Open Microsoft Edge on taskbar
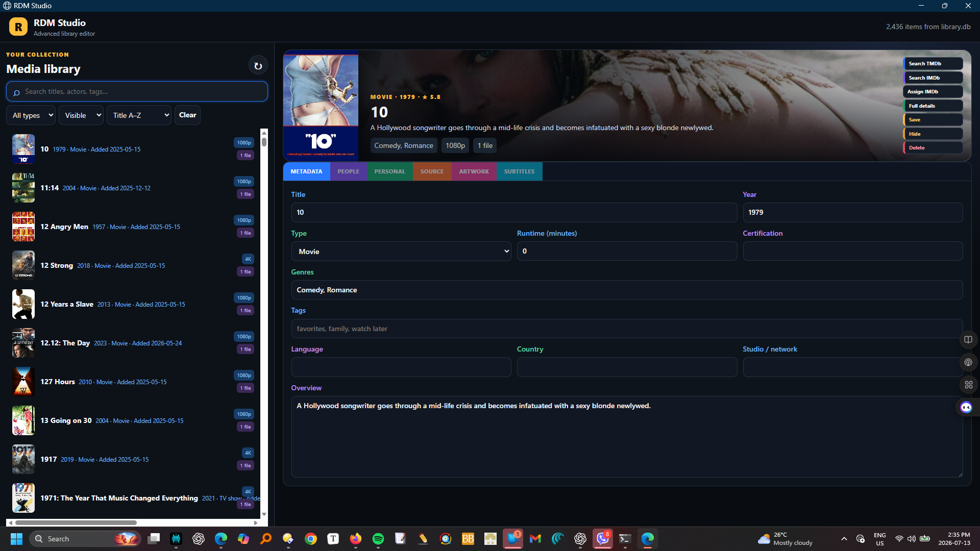This screenshot has width=980, height=551. (221, 539)
